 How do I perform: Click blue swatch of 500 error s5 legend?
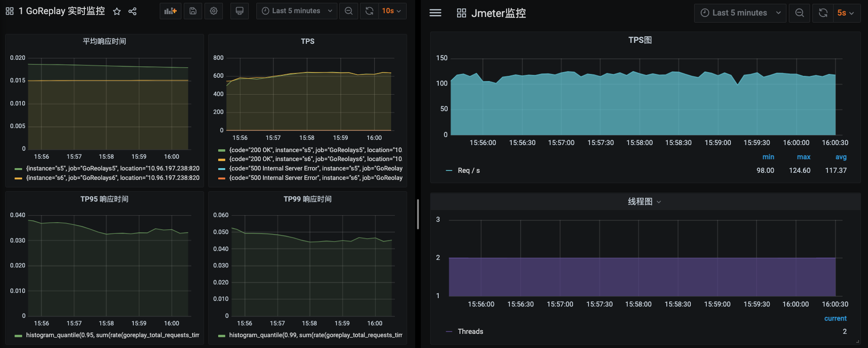[x=221, y=169]
